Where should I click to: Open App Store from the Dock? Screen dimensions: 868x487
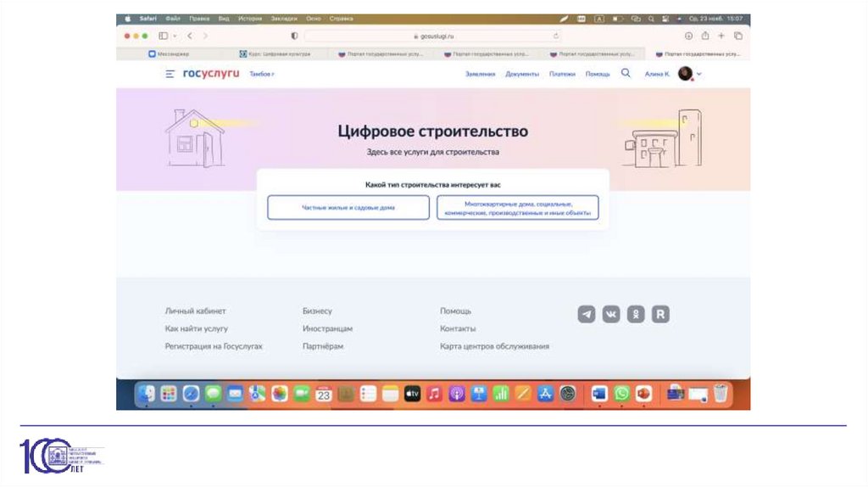[x=545, y=394]
